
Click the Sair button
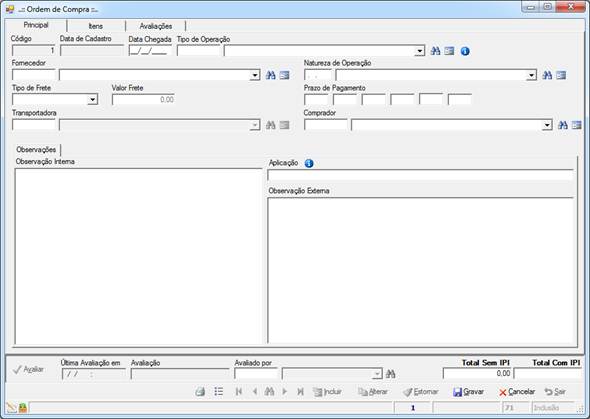(555, 392)
